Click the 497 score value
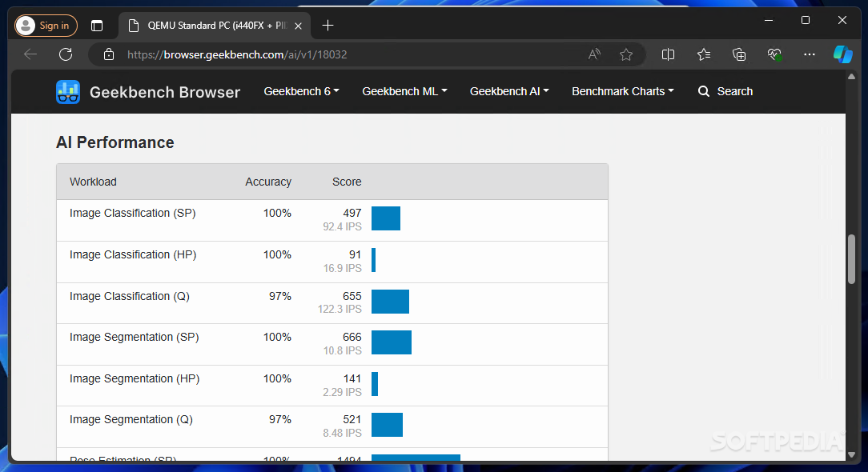The width and height of the screenshot is (868, 472). pyautogui.click(x=352, y=213)
